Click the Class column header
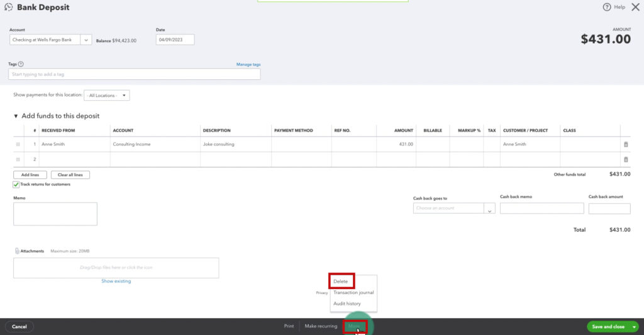 tap(569, 130)
